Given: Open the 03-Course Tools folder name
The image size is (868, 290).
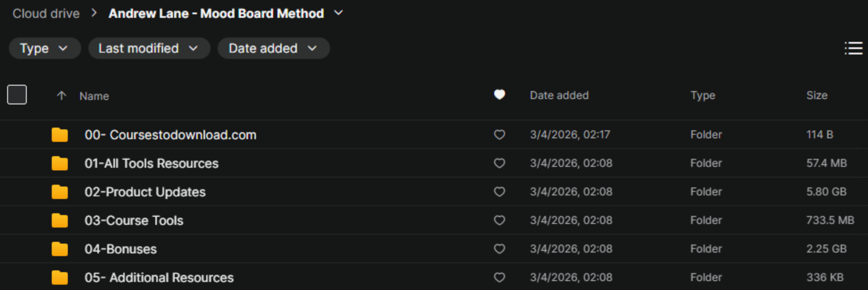Looking at the screenshot, I should click(134, 220).
